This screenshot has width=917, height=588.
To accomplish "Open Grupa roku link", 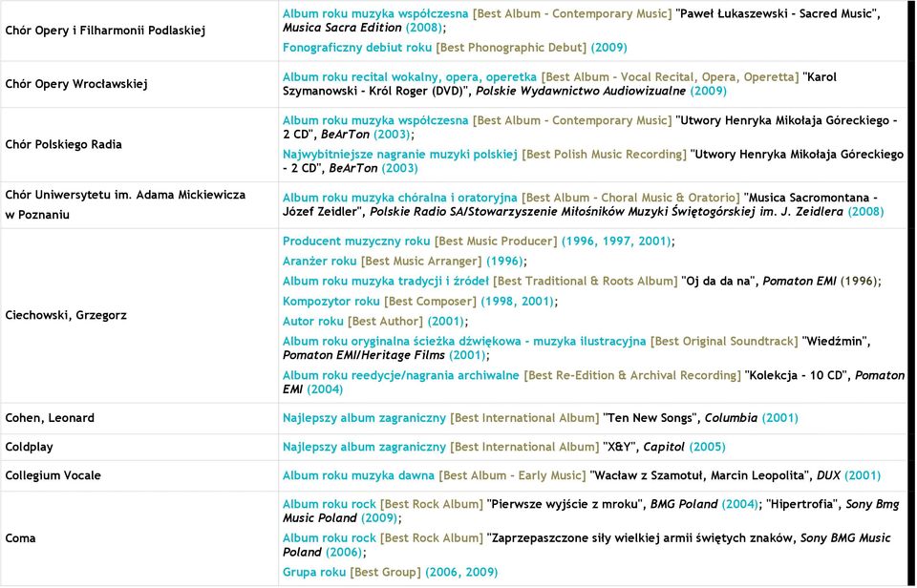I will pyautogui.click(x=314, y=572).
